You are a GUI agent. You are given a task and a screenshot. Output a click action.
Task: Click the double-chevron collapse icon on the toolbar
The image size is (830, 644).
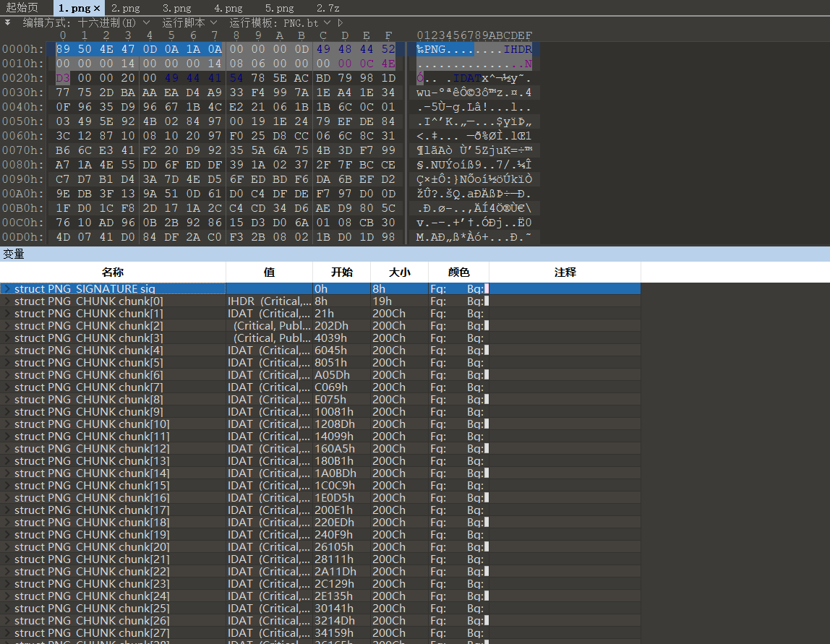(8, 22)
